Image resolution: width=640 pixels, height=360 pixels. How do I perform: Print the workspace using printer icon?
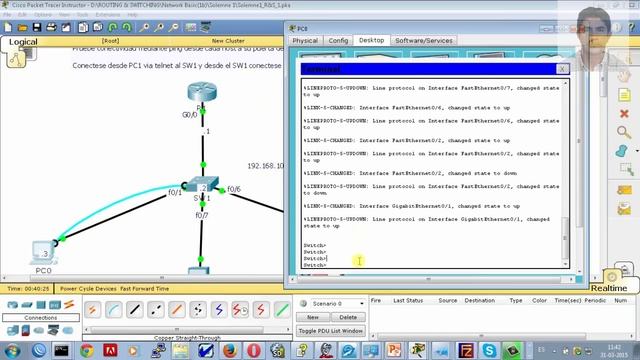click(x=51, y=27)
